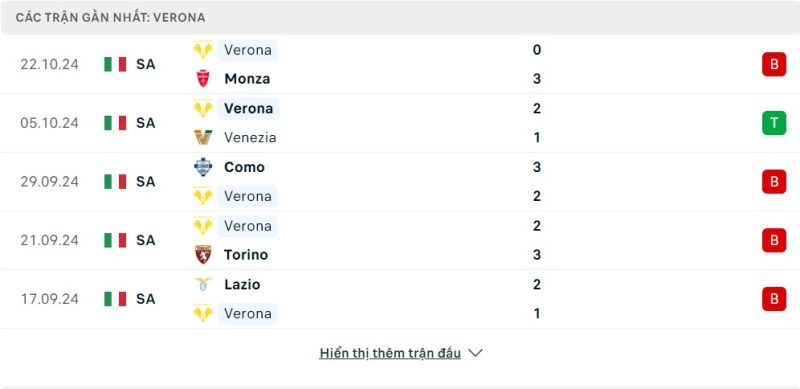Click 'Các trận gần nhất: Verona' header
The image size is (800, 389).
[x=110, y=18]
